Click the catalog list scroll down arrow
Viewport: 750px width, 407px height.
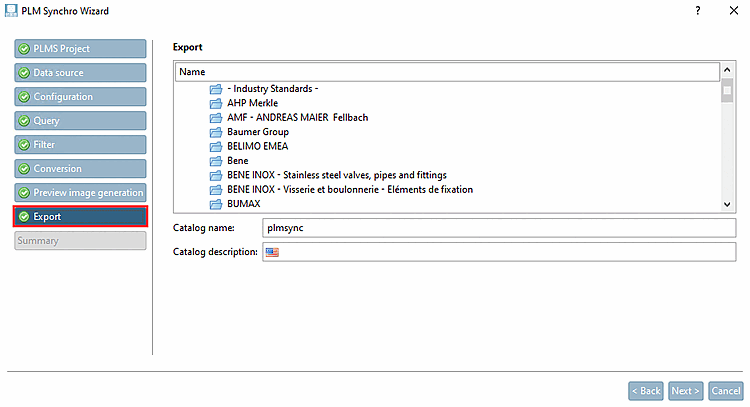(727, 204)
